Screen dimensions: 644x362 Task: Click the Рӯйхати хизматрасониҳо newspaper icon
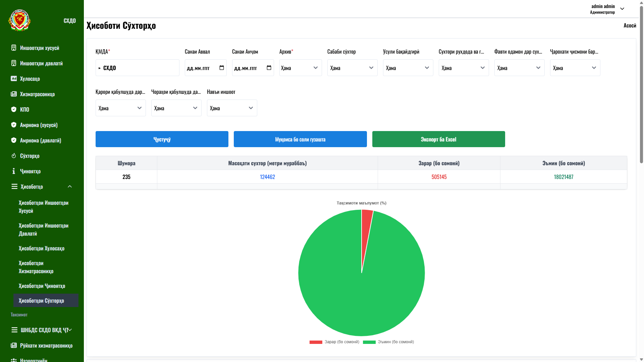[14, 345]
